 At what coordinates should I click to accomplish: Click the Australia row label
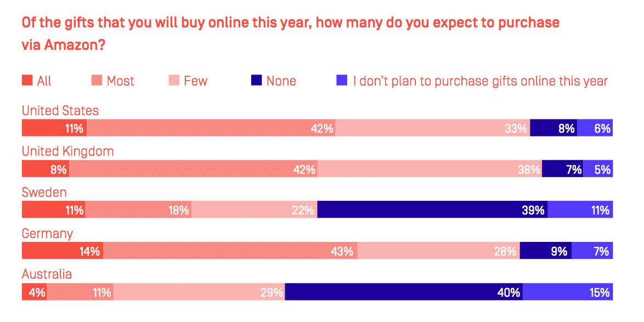click(47, 274)
